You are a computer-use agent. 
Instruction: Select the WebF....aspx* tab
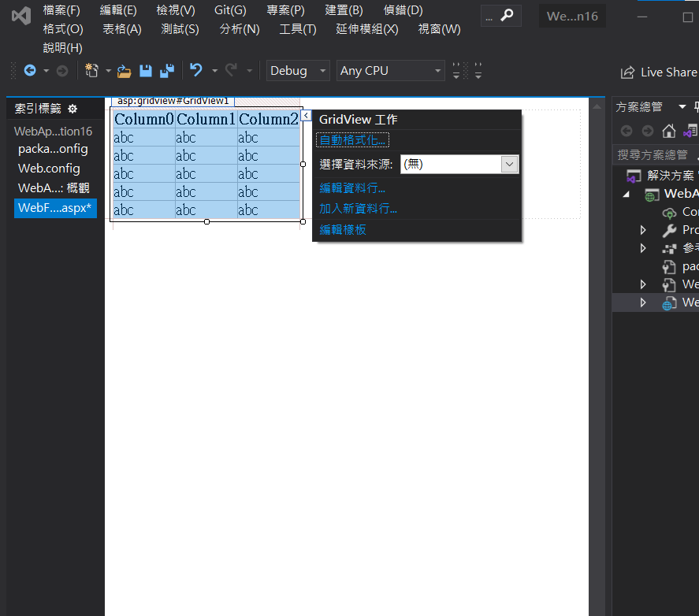(55, 208)
